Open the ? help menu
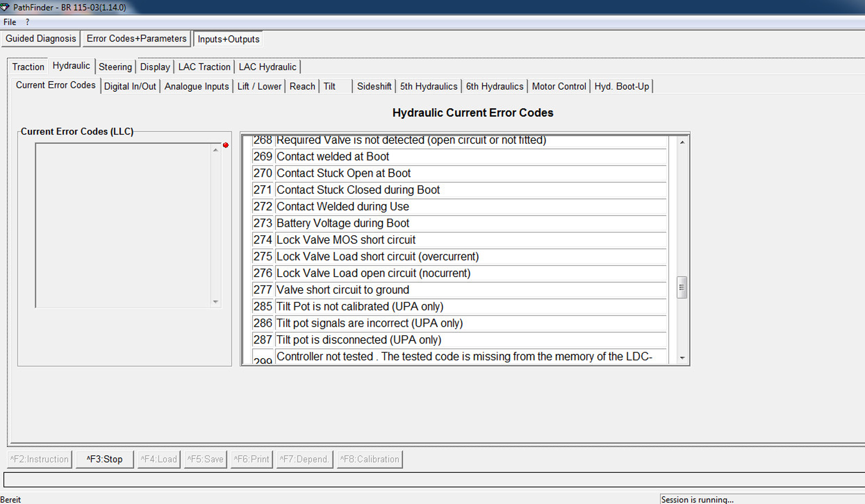 point(27,22)
